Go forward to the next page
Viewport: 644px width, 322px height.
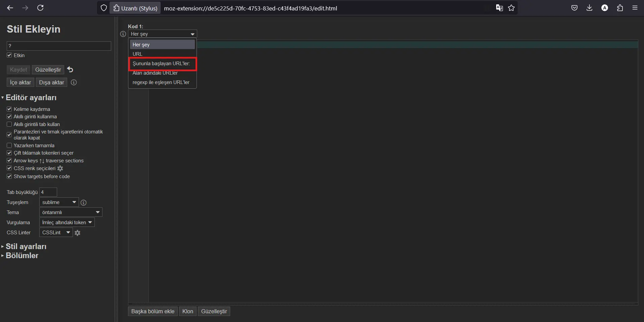coord(25,8)
